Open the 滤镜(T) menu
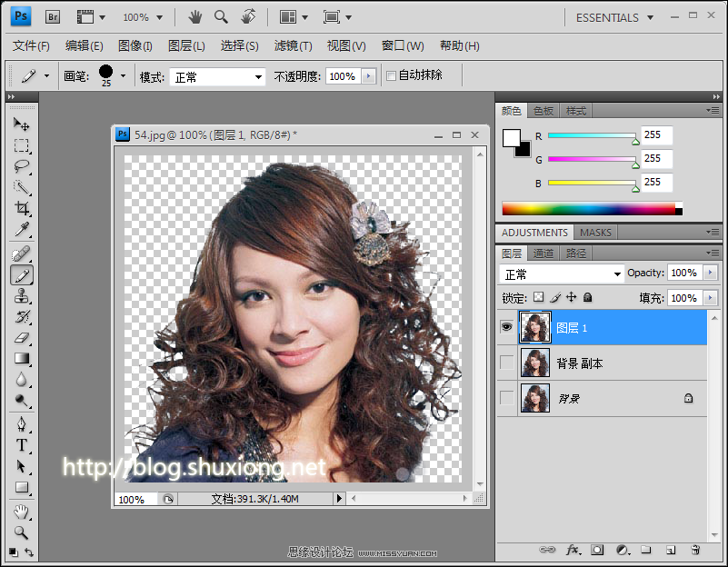The height and width of the screenshot is (567, 728). [x=293, y=46]
